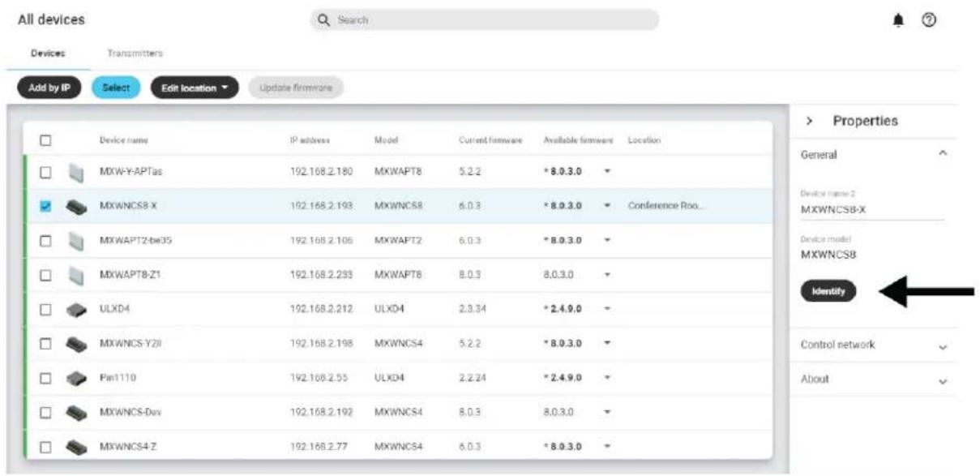Sort by Model column header

(385, 140)
